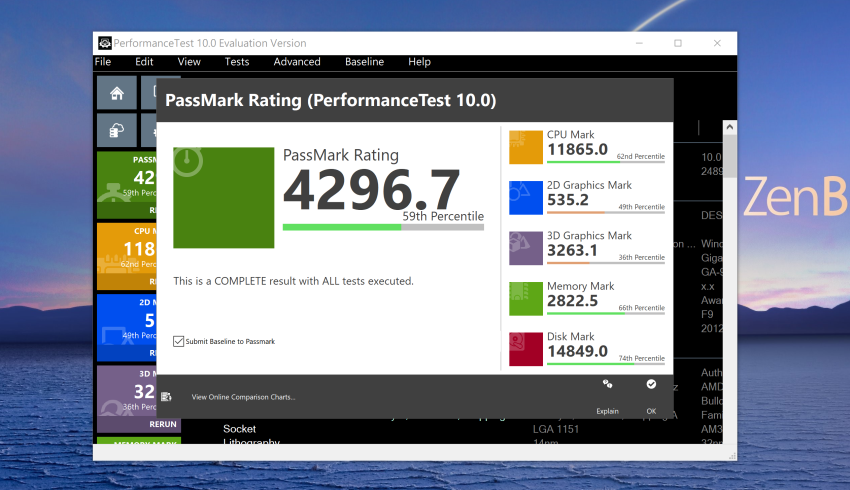Viewport: 850px width, 490px height.
Task: Click the purple 3D Graphics Mark icon
Action: point(525,248)
